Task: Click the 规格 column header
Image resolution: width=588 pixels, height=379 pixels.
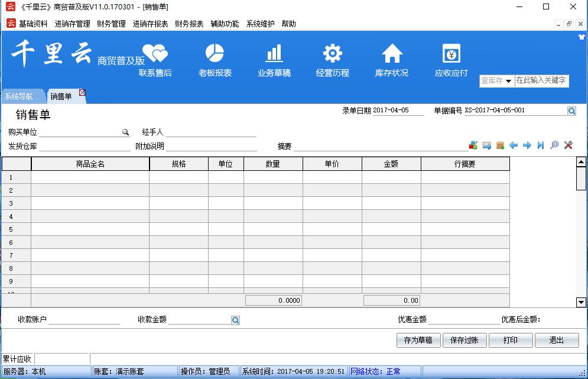Action: click(x=179, y=164)
